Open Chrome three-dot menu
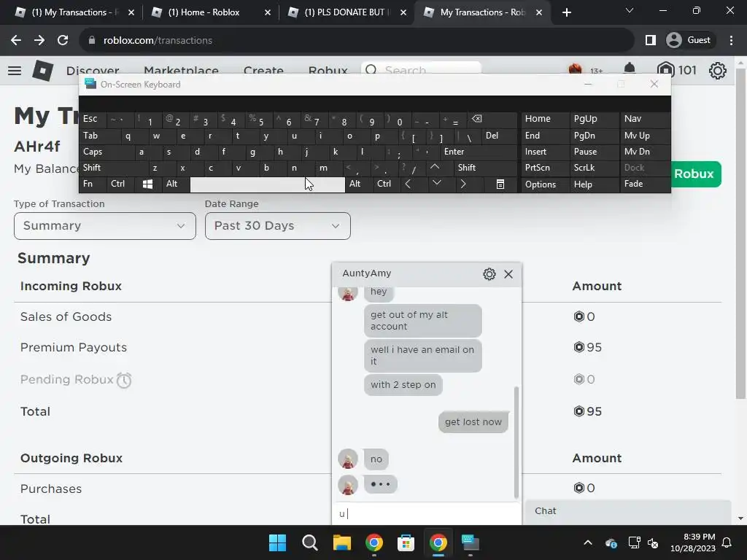The image size is (747, 560). [731, 41]
